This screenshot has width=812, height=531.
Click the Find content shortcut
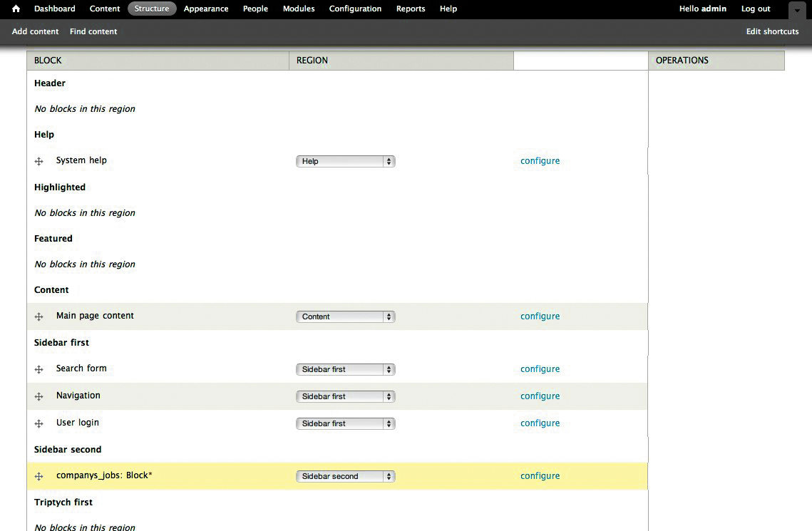tap(93, 31)
